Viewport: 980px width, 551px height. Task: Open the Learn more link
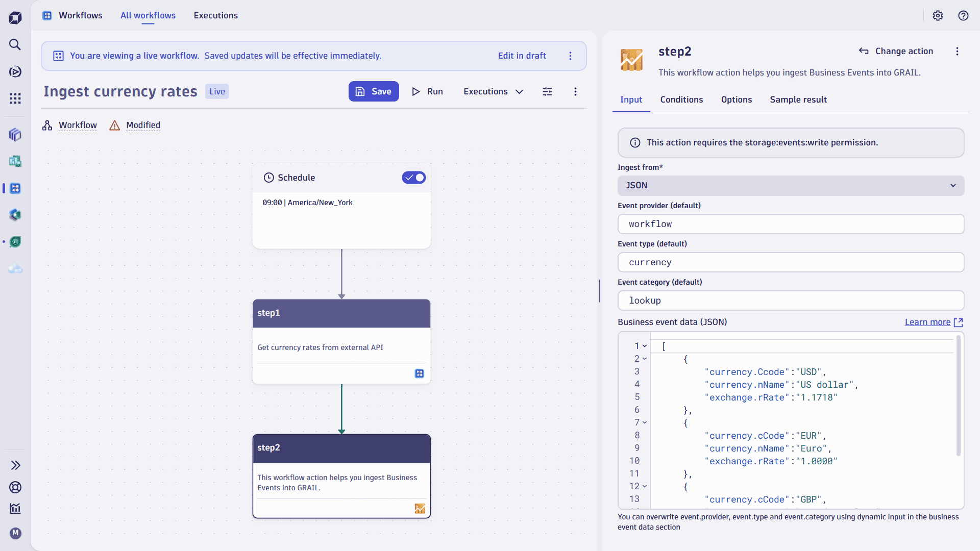pyautogui.click(x=927, y=322)
